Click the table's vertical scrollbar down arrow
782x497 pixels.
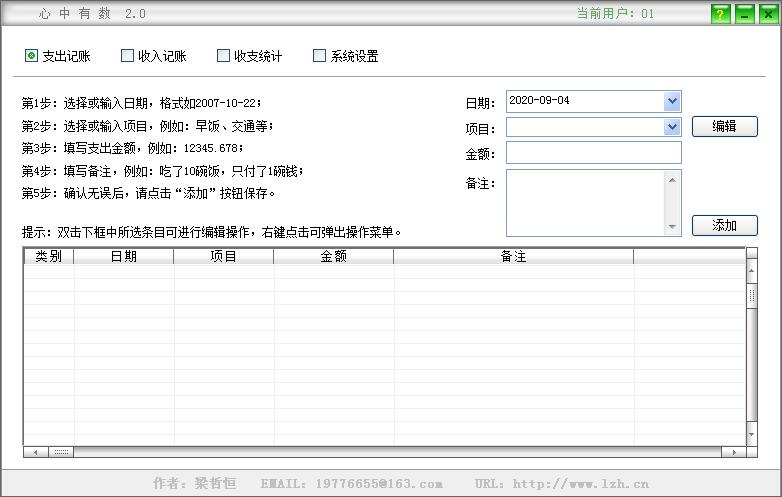(x=751, y=437)
